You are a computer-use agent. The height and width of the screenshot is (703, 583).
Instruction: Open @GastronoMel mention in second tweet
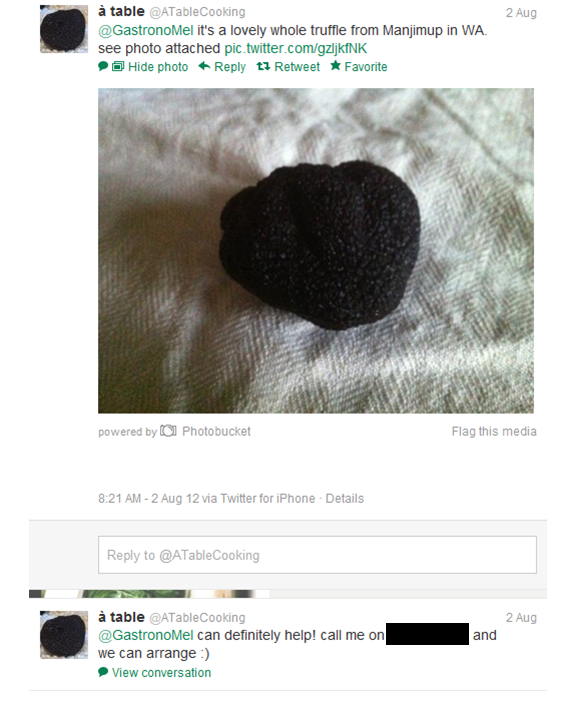point(146,635)
